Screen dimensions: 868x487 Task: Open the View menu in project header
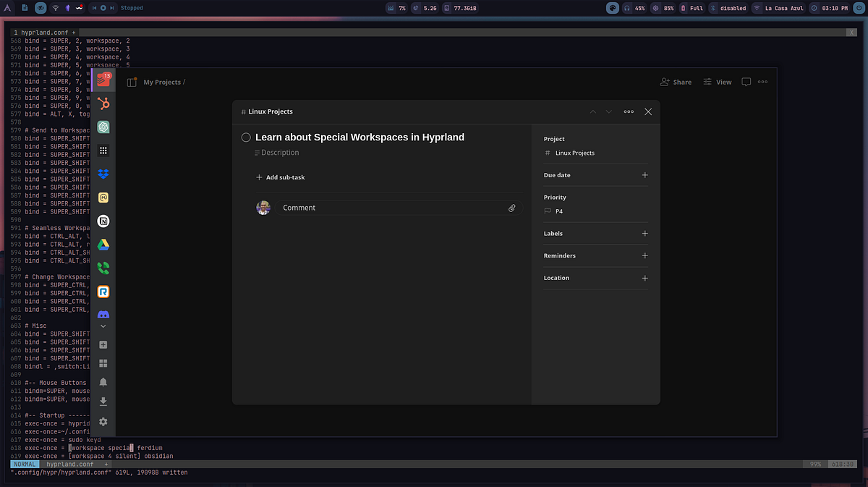tap(716, 82)
